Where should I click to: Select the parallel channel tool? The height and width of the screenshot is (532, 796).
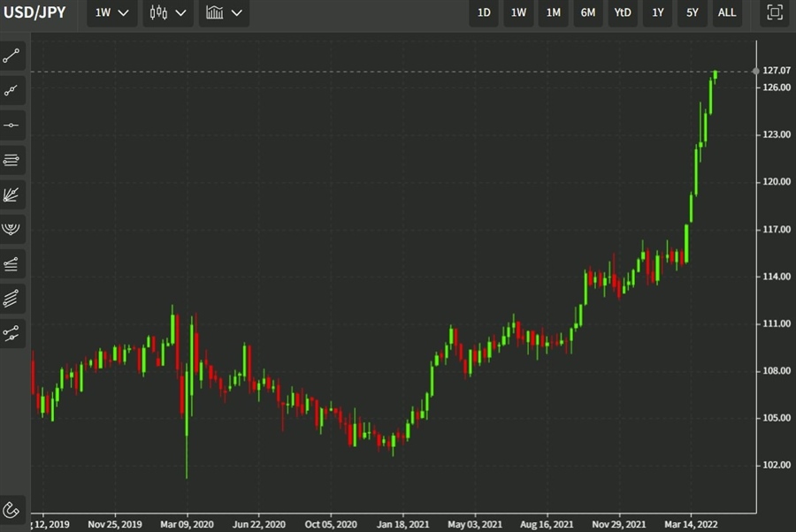(x=11, y=299)
